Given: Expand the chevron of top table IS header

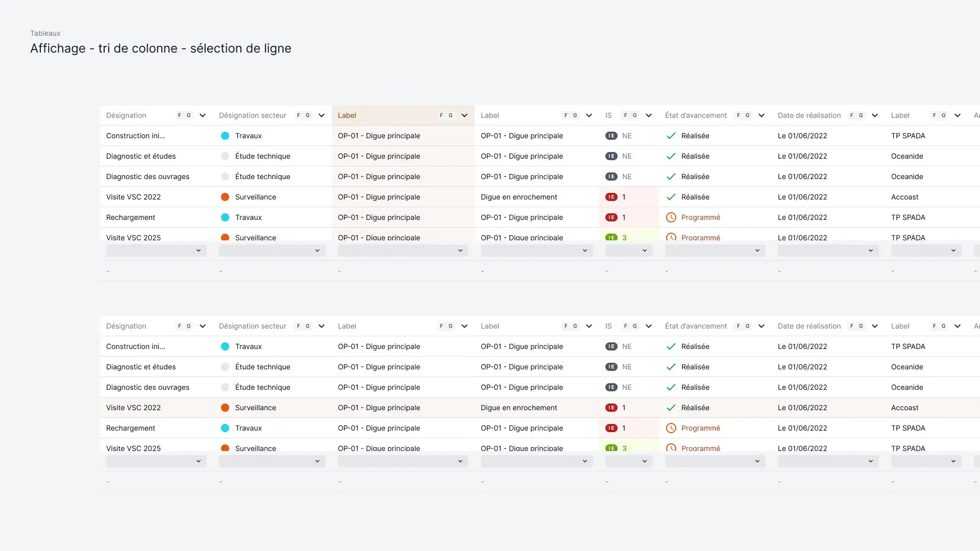Looking at the screenshot, I should [649, 115].
